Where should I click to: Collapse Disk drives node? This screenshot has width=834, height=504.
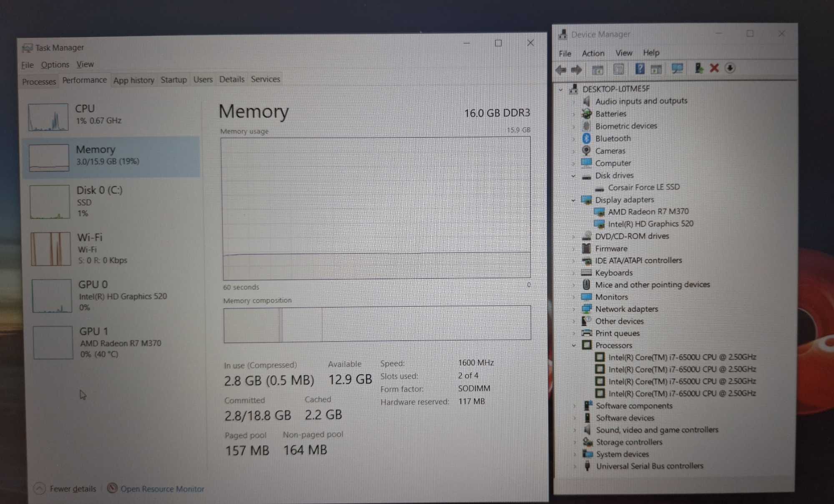pyautogui.click(x=573, y=176)
